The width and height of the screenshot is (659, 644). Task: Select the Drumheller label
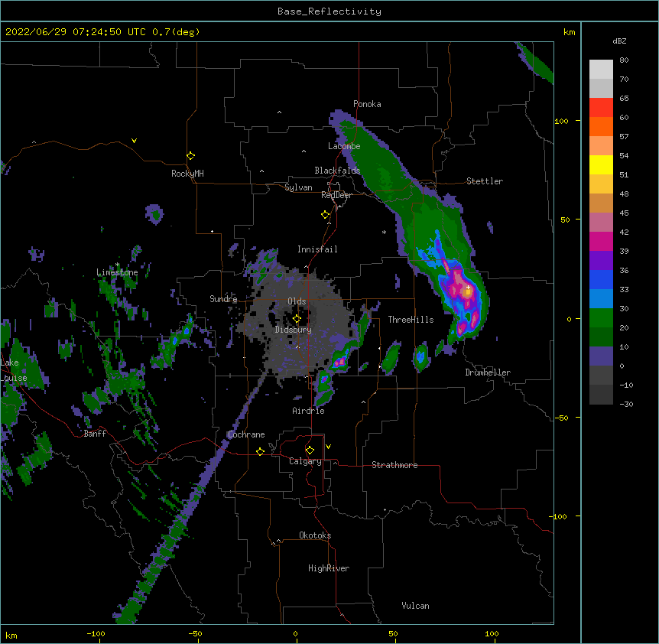pyautogui.click(x=488, y=372)
